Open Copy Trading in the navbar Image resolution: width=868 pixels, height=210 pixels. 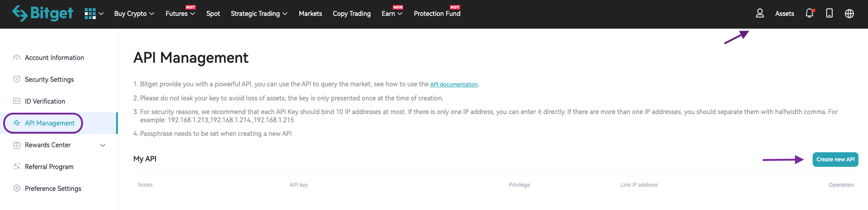pos(351,14)
